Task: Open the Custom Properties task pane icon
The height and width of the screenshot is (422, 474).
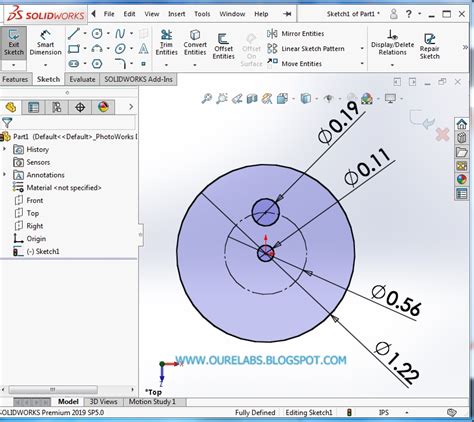Action: click(462, 194)
